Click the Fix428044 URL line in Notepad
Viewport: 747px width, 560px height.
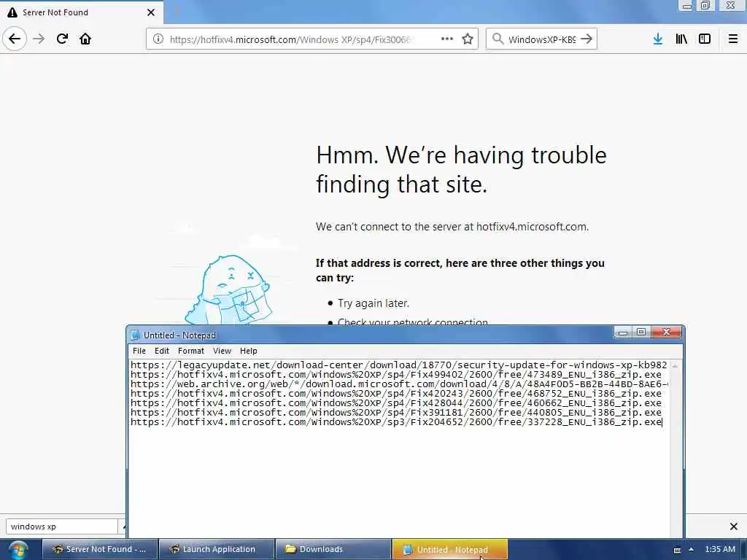click(x=396, y=403)
